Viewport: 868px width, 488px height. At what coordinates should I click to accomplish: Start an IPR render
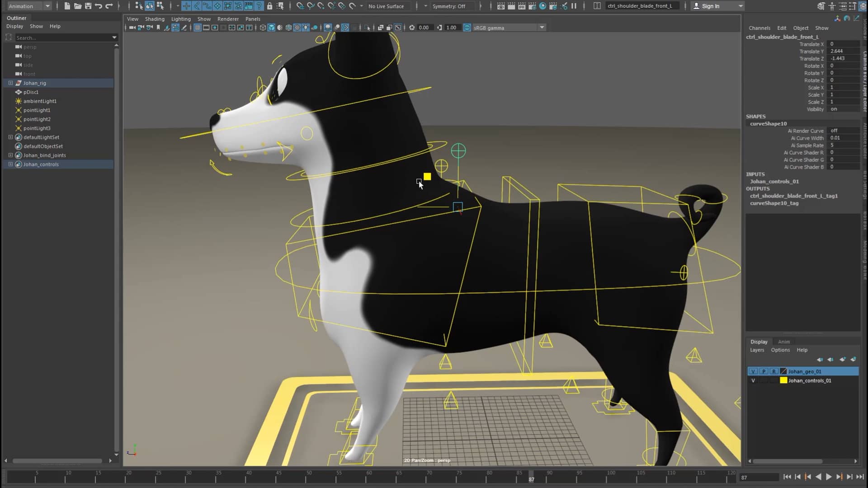(522, 6)
